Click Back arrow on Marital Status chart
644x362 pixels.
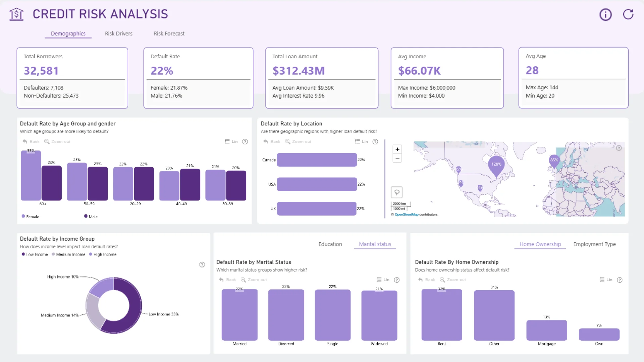pos(227,280)
